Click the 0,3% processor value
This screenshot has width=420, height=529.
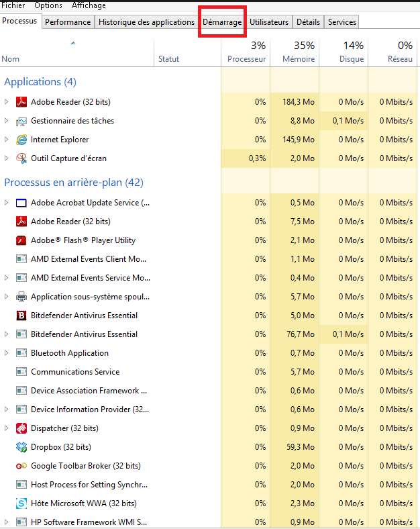pos(257,158)
